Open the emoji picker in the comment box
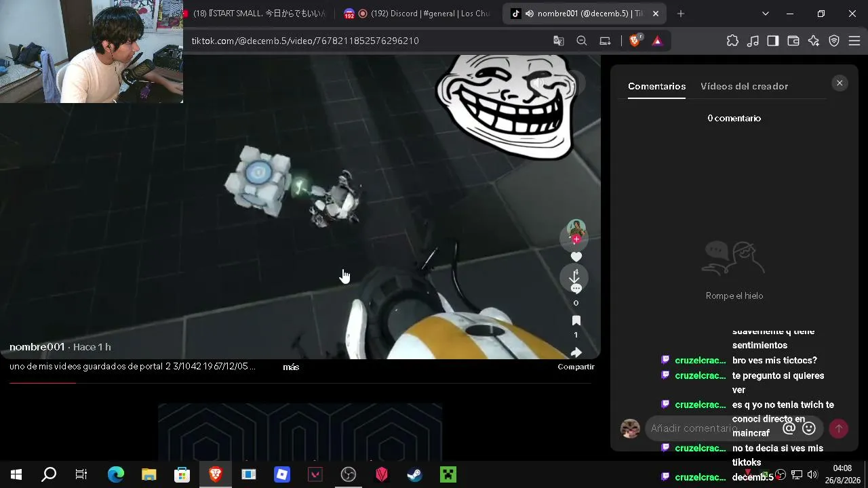 click(x=809, y=428)
